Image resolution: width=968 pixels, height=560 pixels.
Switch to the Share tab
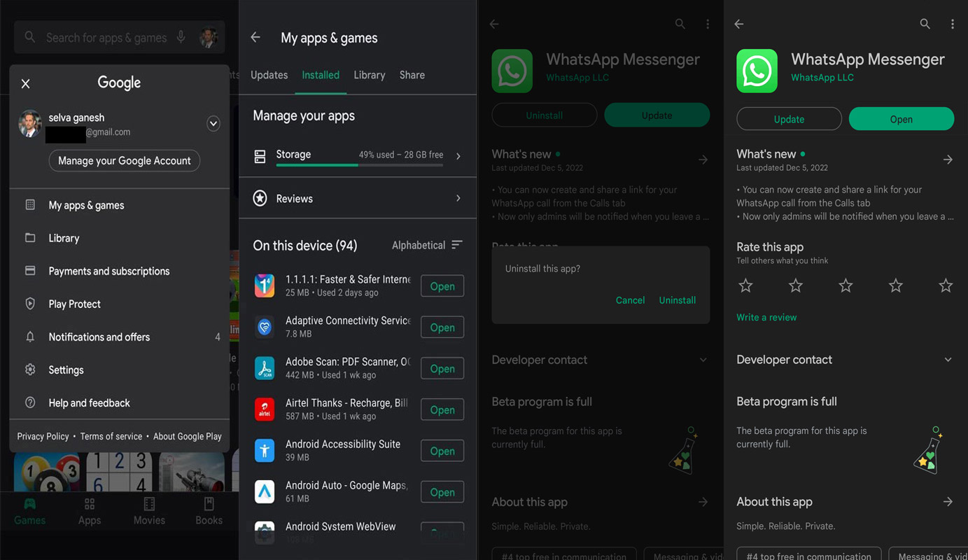pyautogui.click(x=412, y=75)
